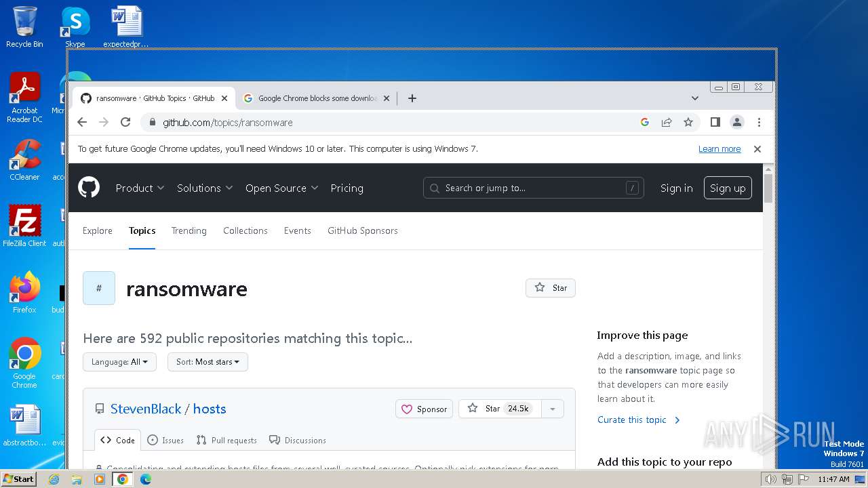
Task: Reload the page in Chrome
Action: (125, 122)
